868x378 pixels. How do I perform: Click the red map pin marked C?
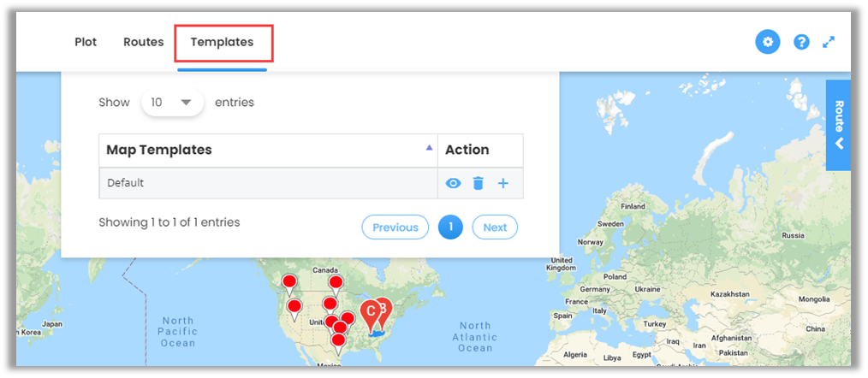[x=370, y=312]
